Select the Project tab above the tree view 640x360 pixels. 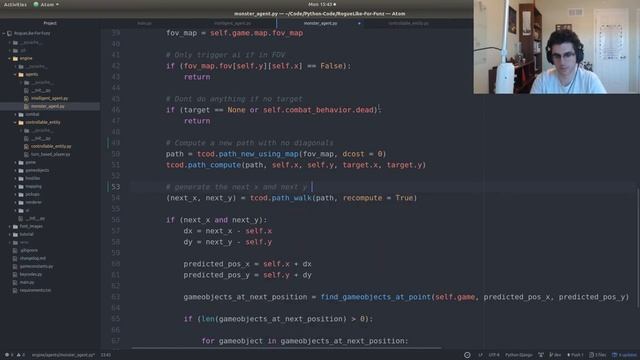pyautogui.click(x=50, y=23)
